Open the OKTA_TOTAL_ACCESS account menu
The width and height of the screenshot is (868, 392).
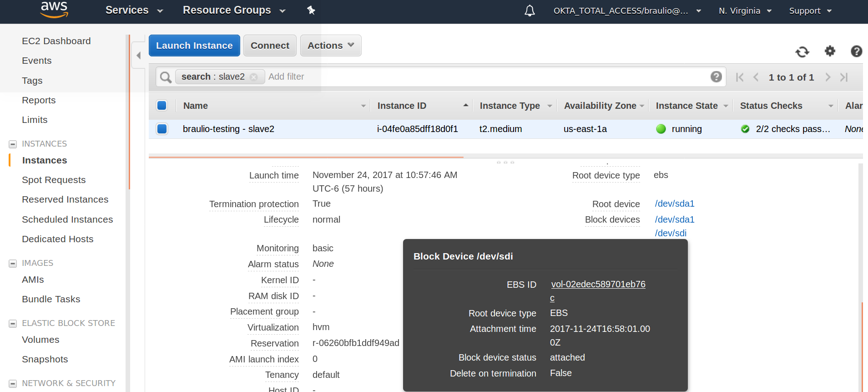click(627, 11)
